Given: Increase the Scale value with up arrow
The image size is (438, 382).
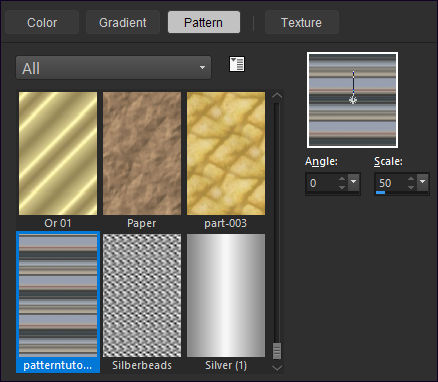Looking at the screenshot, I should [411, 179].
